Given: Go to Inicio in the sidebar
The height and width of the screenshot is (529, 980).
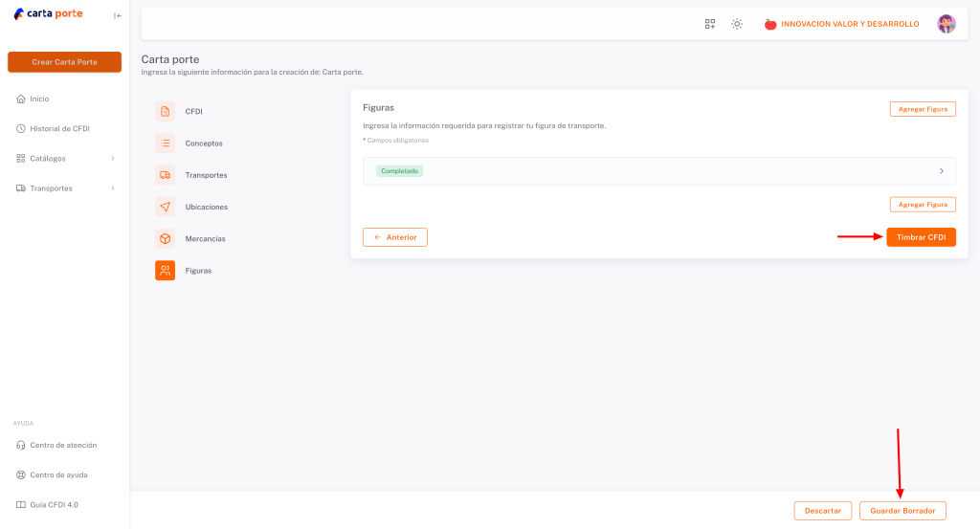Looking at the screenshot, I should [x=39, y=99].
